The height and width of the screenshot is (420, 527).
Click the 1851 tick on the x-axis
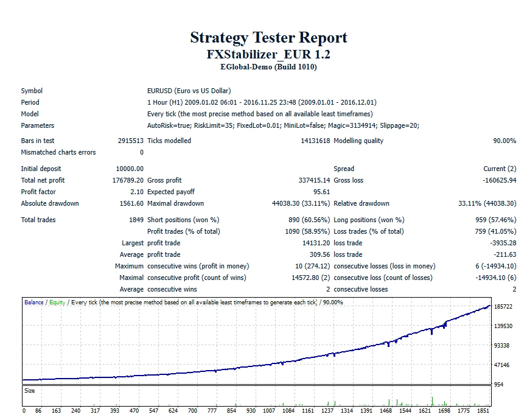point(483,411)
